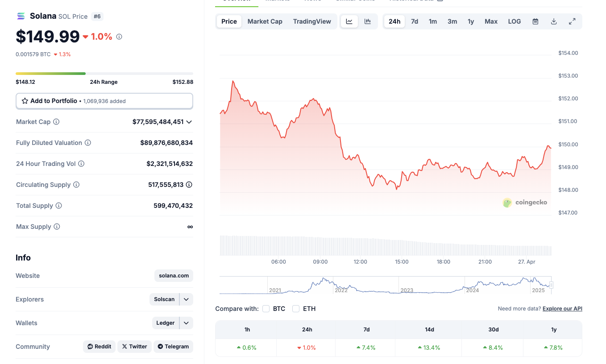Switch to TradingView chart tab

tap(312, 21)
